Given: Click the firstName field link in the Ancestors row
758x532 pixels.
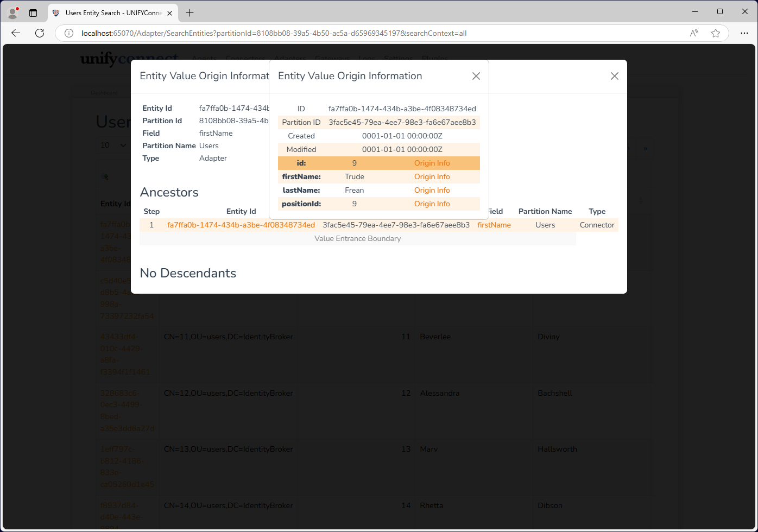Looking at the screenshot, I should pos(494,225).
